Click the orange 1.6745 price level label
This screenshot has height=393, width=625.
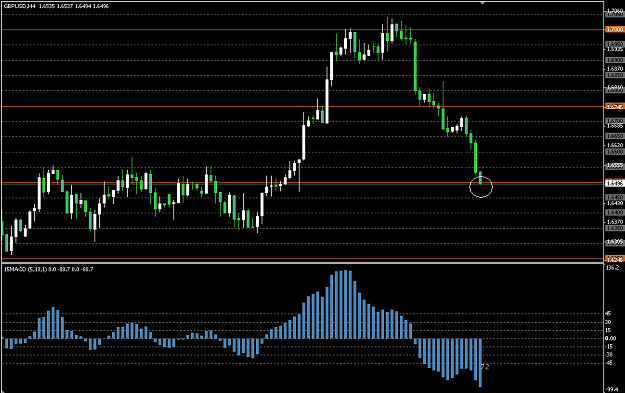[x=614, y=106]
